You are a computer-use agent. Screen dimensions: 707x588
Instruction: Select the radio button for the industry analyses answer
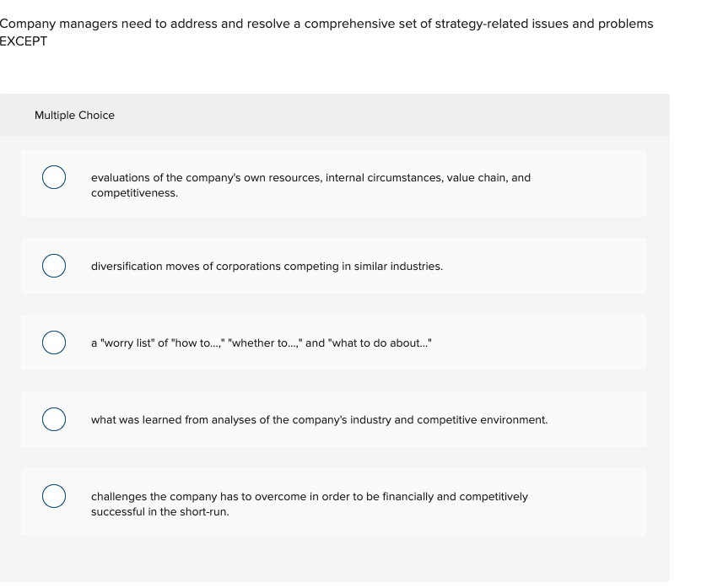[53, 418]
